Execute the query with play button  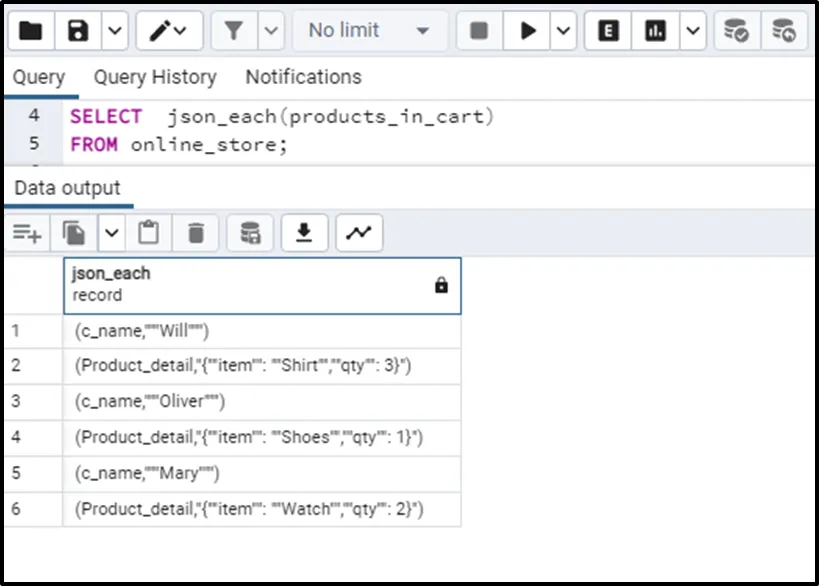click(527, 31)
